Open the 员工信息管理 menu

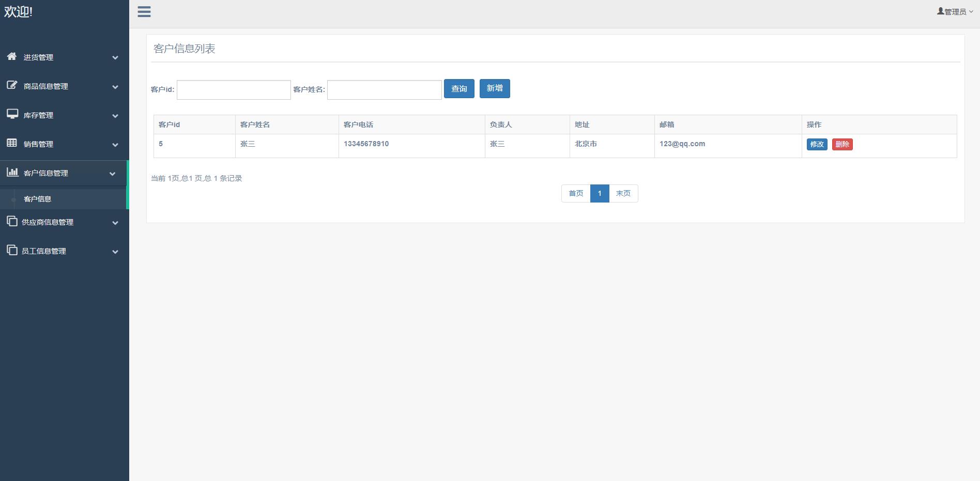pyautogui.click(x=64, y=251)
